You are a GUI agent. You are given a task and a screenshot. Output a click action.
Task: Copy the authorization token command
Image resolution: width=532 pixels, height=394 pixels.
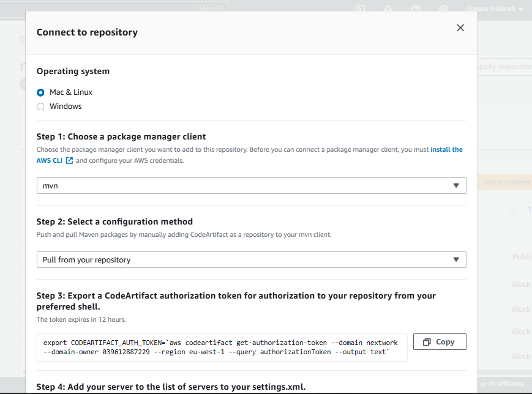(x=440, y=342)
